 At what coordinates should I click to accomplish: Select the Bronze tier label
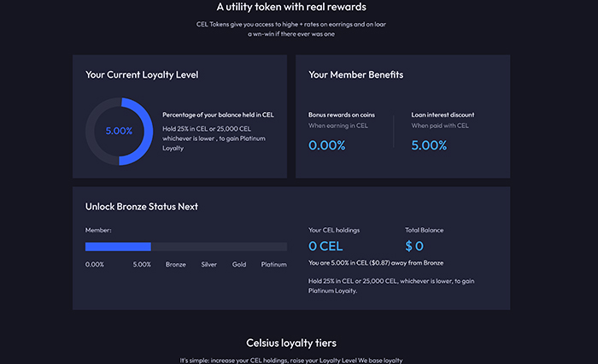pos(175,264)
